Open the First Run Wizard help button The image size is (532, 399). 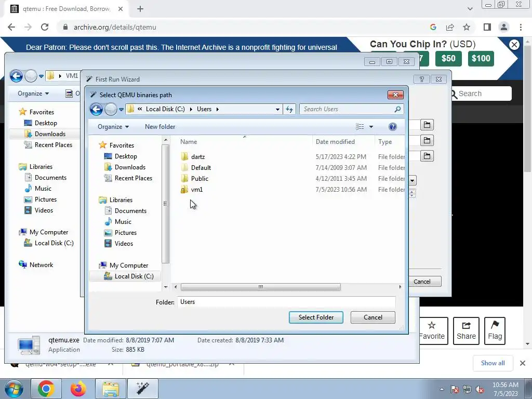(x=422, y=79)
